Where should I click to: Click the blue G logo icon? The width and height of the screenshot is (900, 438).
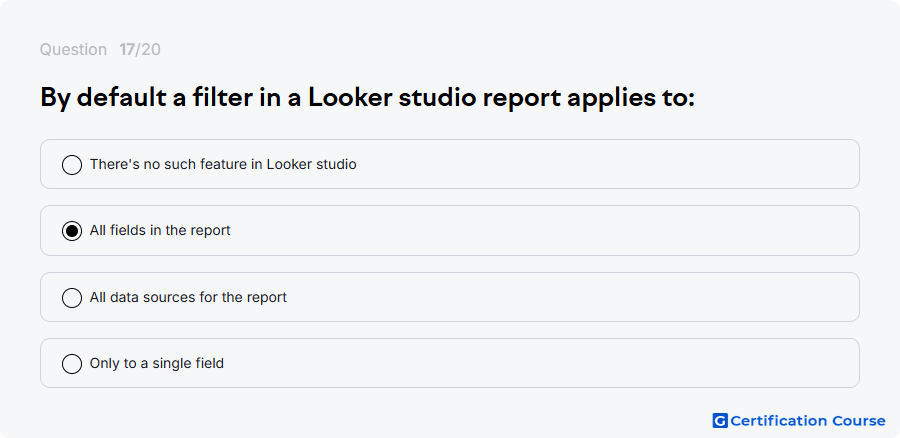tap(720, 421)
